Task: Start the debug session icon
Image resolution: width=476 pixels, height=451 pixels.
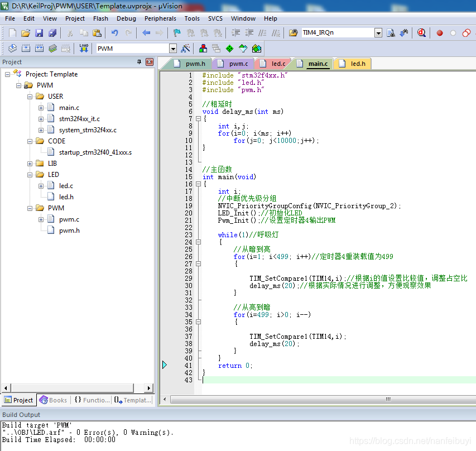Action: pyautogui.click(x=421, y=33)
